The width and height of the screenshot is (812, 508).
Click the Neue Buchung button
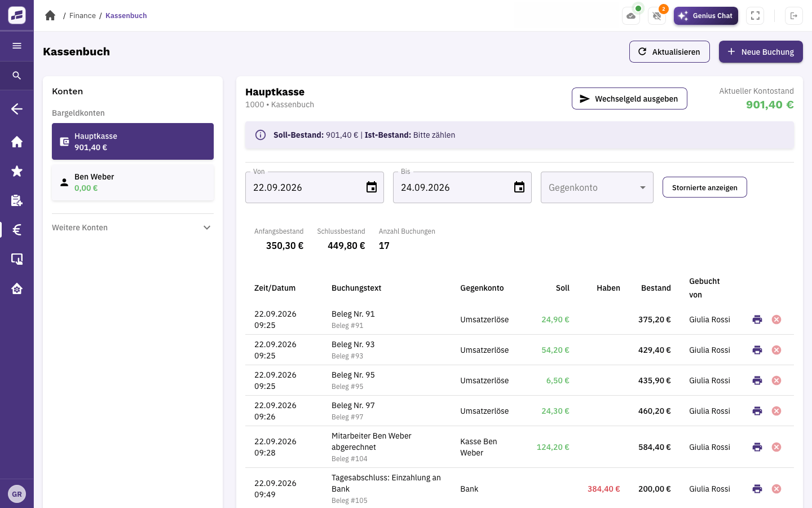(761, 52)
